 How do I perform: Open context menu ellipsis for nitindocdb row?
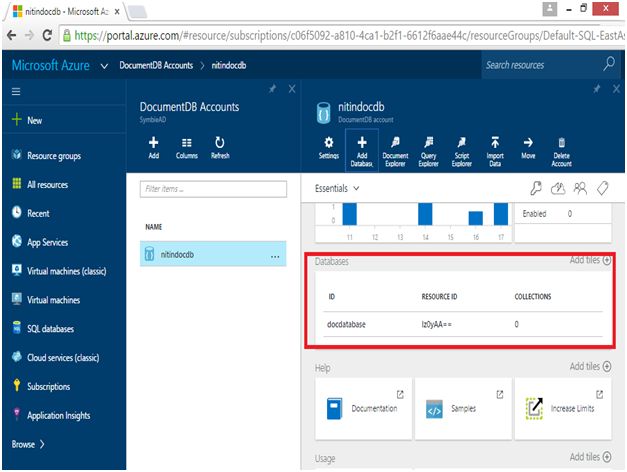pyautogui.click(x=275, y=256)
